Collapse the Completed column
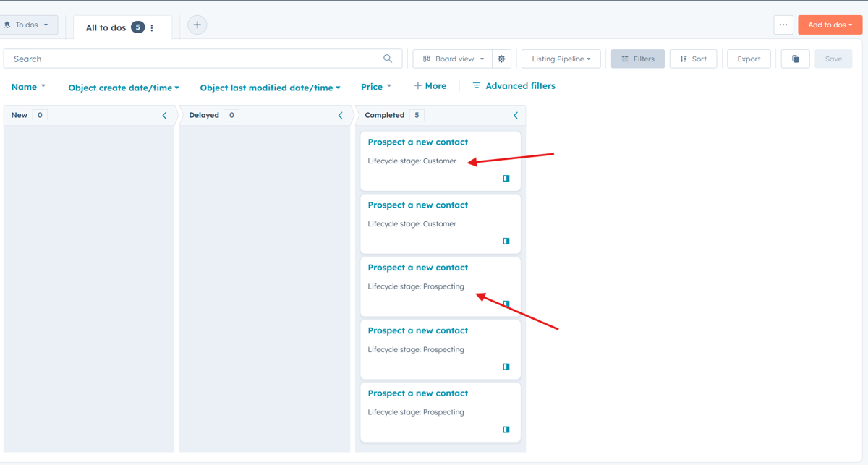 516,116
